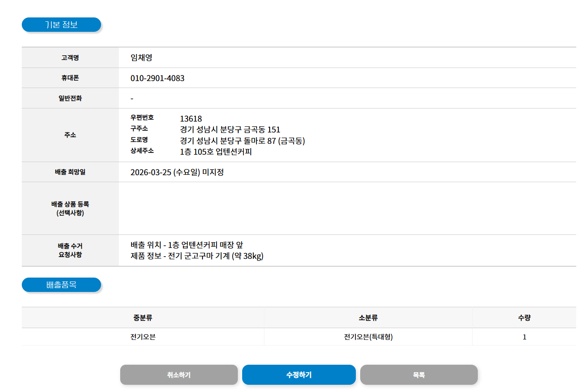Screen dimensions: 588x390
Task: Go back with the 목록 button
Action: click(419, 375)
